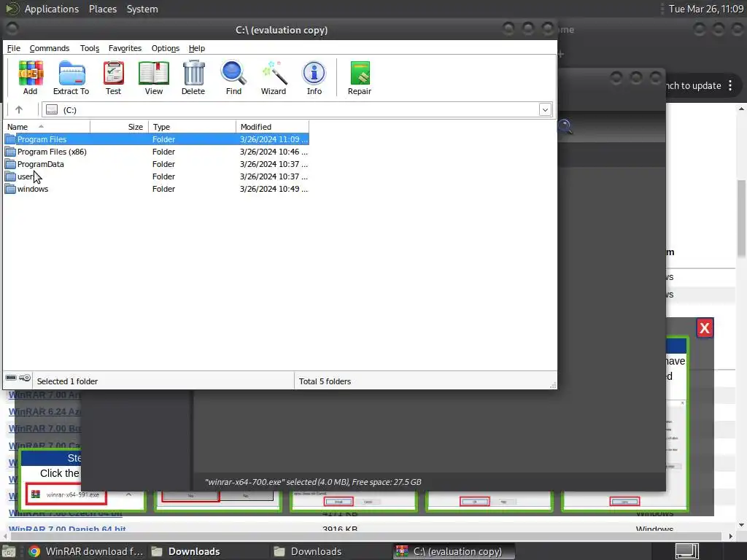Open the WinRAR 7.00 Danish 64 bit link
This screenshot has height=560, width=747.
67,529
